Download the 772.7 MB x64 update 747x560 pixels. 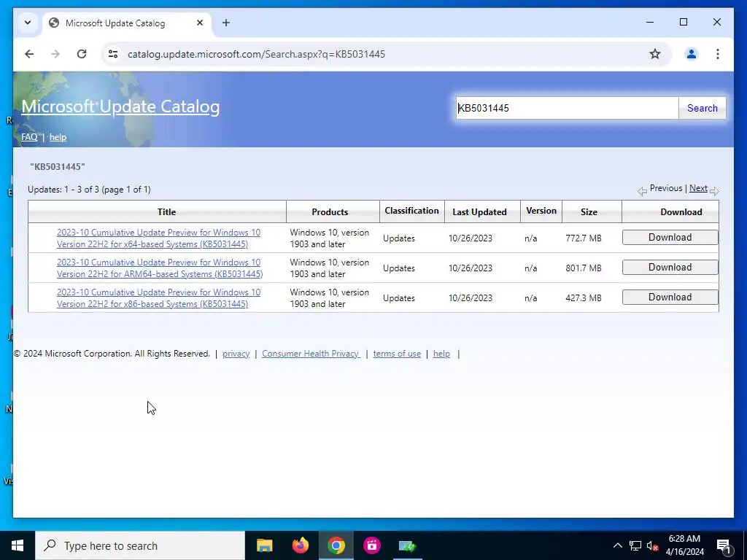coord(670,237)
